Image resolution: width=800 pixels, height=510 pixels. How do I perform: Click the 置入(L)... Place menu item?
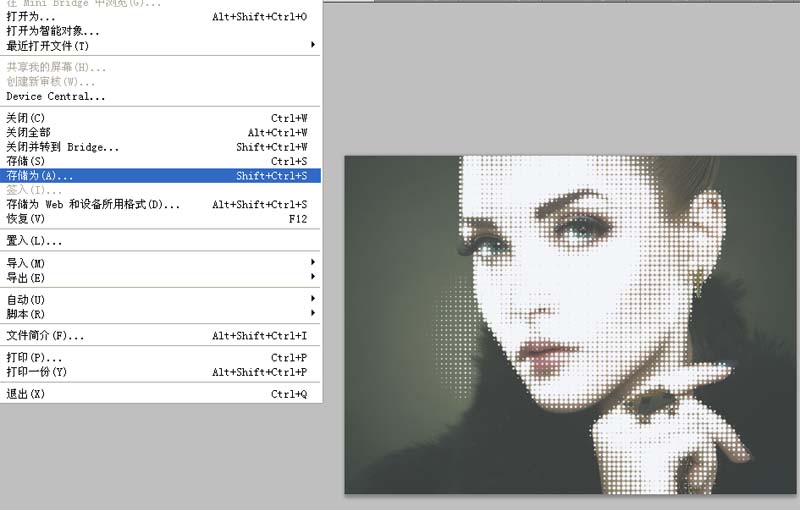point(34,241)
